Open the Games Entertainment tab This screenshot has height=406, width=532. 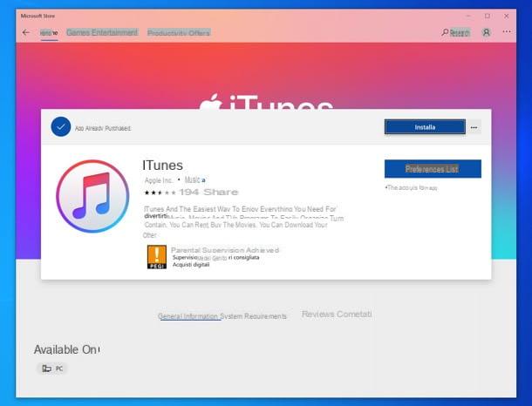pos(102,32)
